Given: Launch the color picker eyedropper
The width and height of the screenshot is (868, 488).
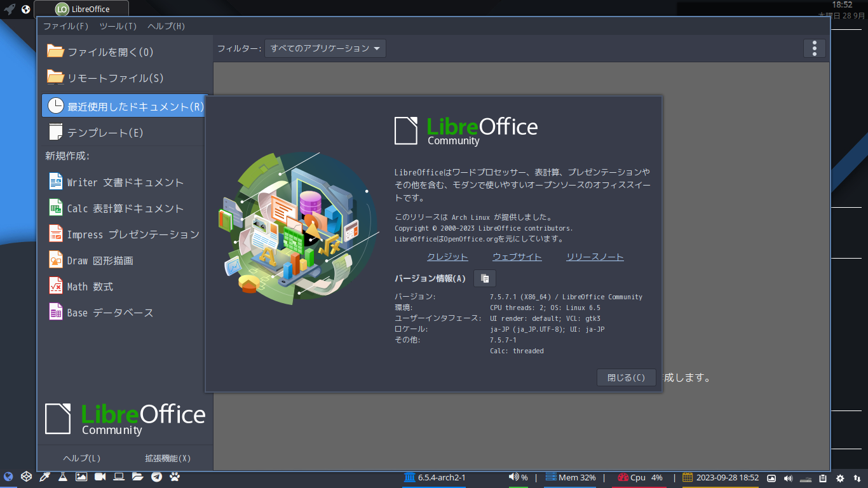Looking at the screenshot, I should point(44,477).
